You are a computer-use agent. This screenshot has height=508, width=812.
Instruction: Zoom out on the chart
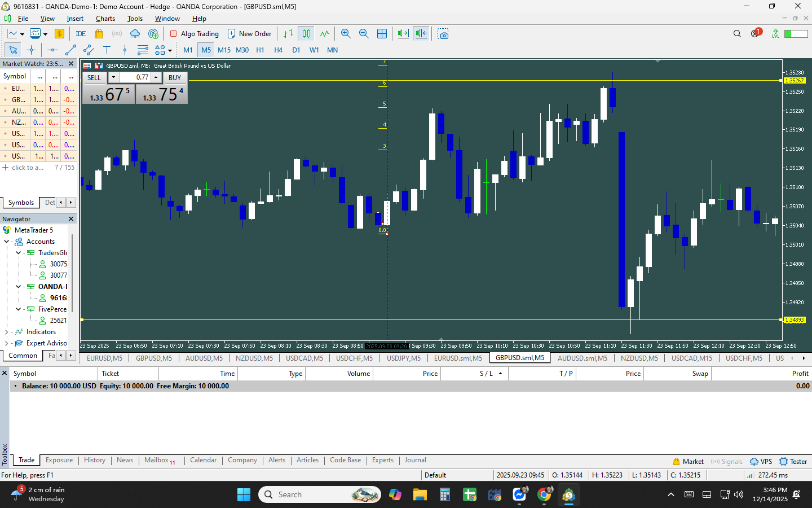[364, 34]
